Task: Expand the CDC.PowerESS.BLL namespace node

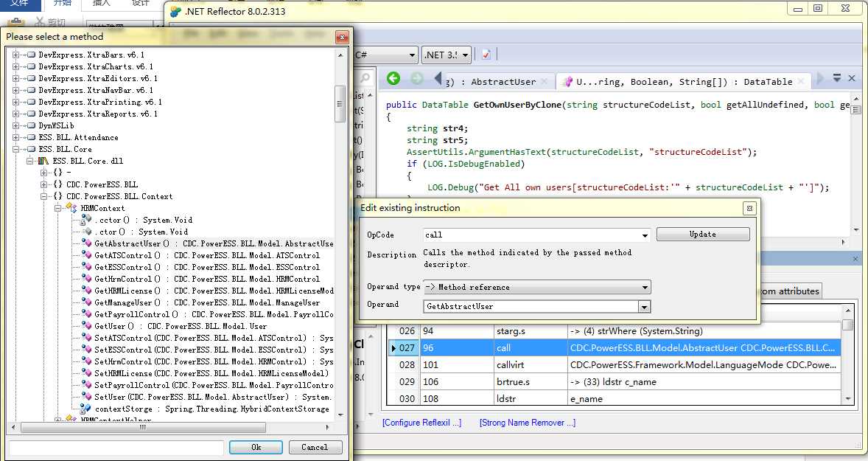Action: tap(43, 184)
